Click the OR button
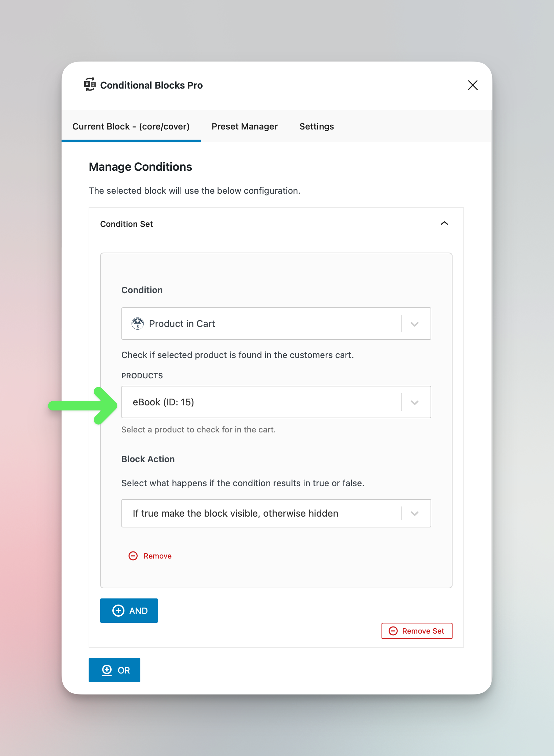The image size is (554, 756). tap(114, 670)
